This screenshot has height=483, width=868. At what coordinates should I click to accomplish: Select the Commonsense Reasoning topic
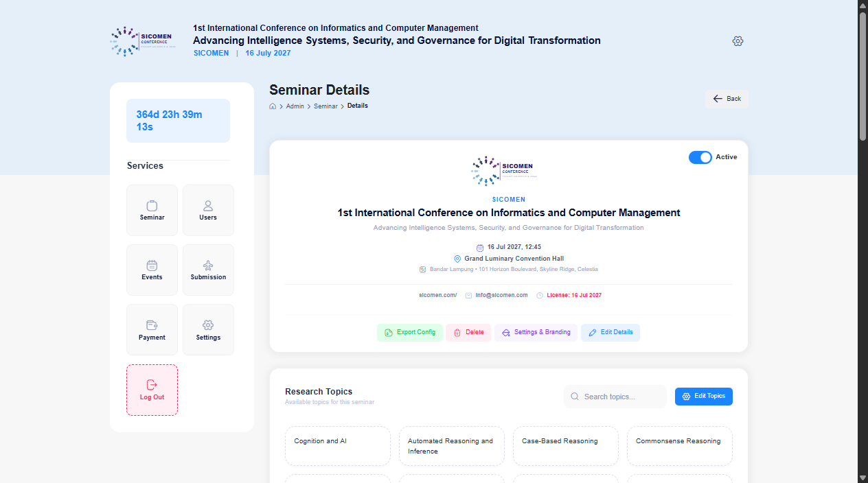point(680,447)
